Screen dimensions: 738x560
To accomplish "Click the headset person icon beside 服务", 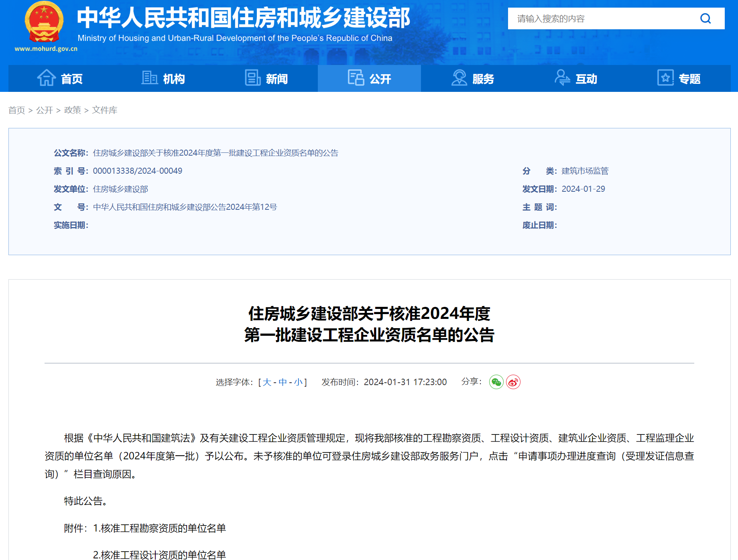I will (459, 78).
